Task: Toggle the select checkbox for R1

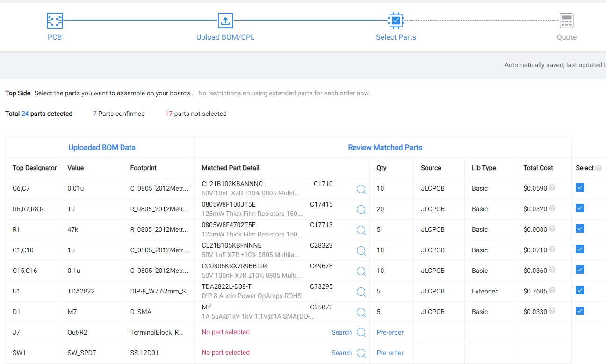Action: pyautogui.click(x=580, y=228)
